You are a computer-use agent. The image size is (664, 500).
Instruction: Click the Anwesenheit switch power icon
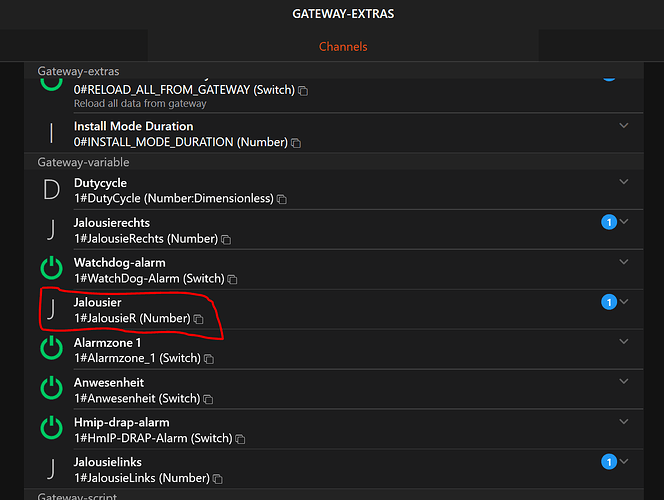point(50,389)
